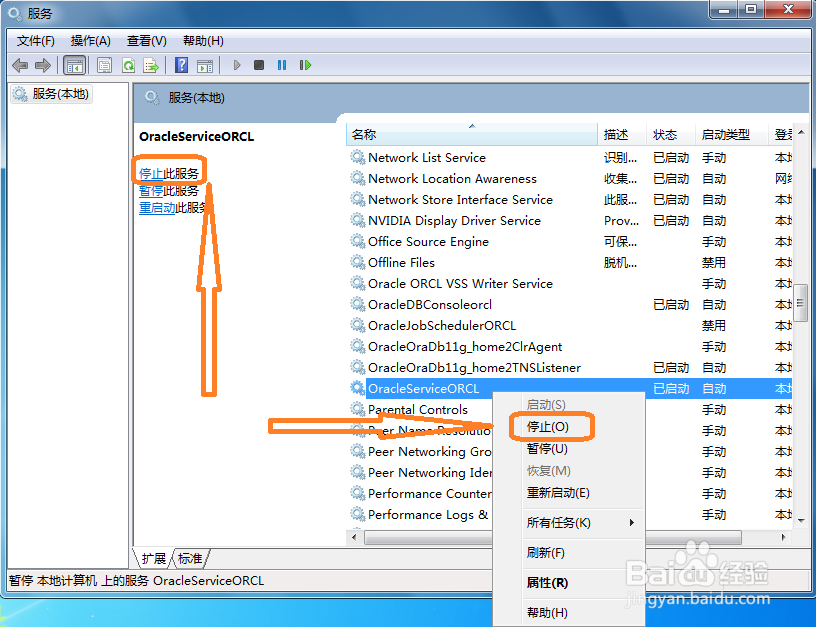Switch to the 扩展 tab
Viewport: 816px width, 627px height.
point(153,559)
